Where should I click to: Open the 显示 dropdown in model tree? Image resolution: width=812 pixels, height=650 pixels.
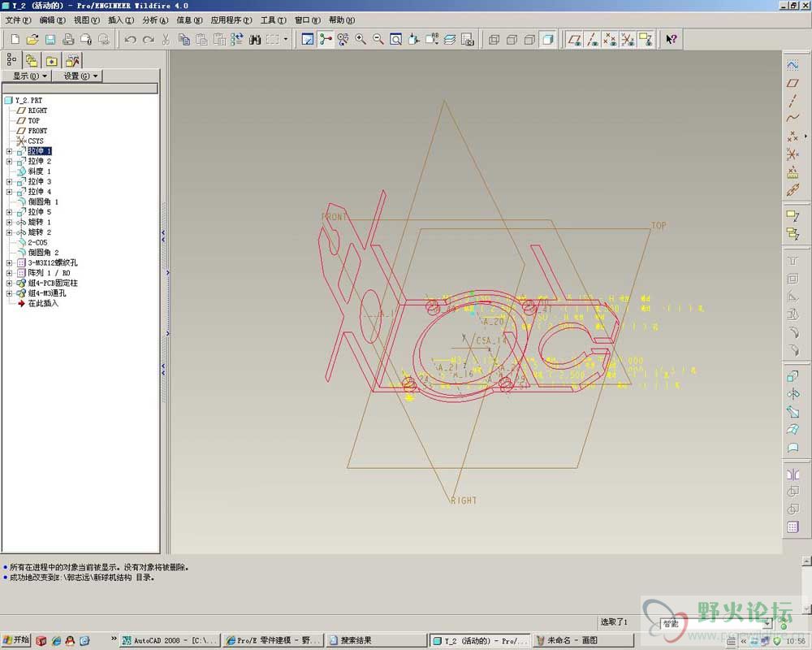tap(27, 76)
